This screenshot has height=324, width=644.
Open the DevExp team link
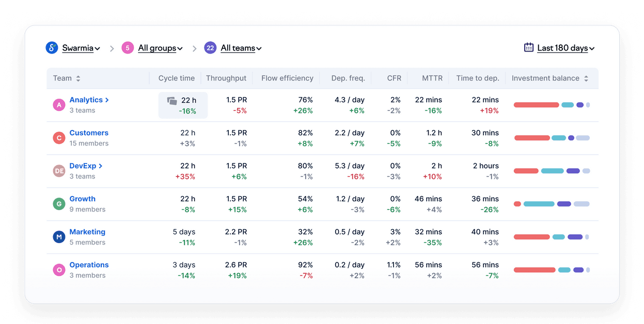(x=83, y=166)
